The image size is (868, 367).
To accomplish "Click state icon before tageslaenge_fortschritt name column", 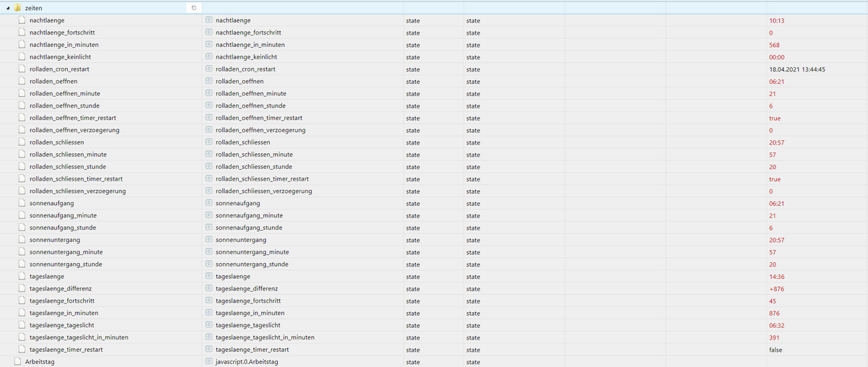I will point(209,301).
